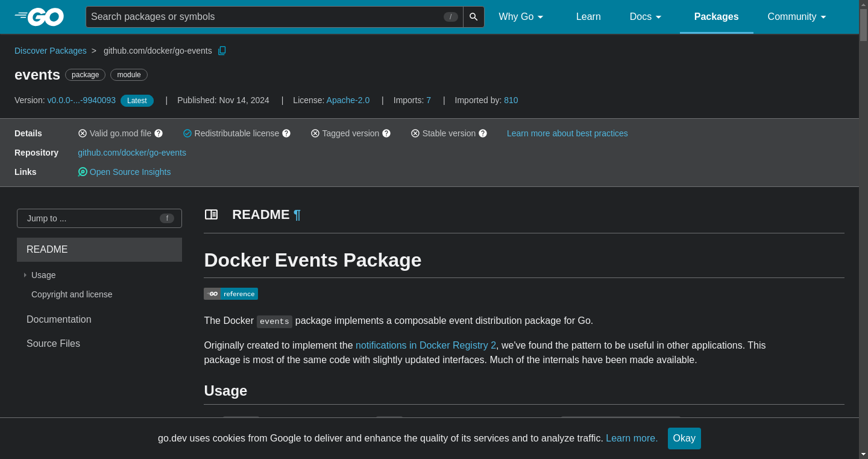Screen dimensions: 868x459
Task: Click the Go logo
Action: coord(39,17)
